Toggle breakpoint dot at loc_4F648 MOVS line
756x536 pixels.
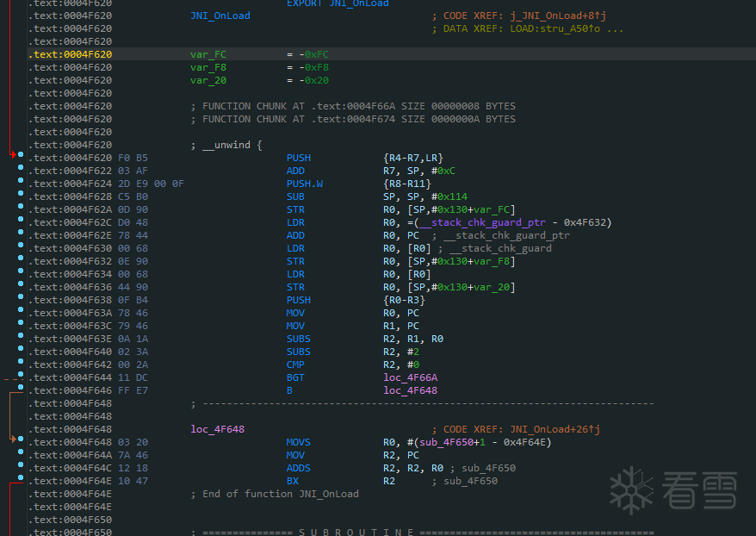(21, 439)
